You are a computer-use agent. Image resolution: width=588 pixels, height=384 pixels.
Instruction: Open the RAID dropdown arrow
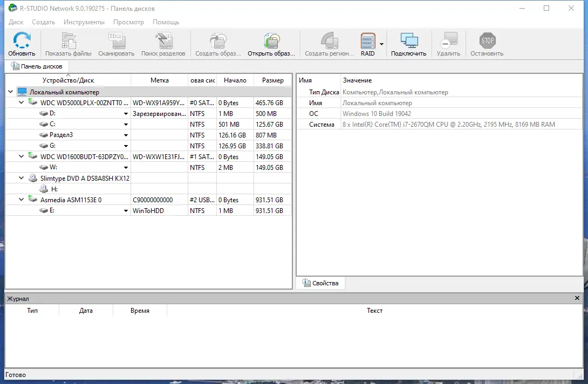382,44
